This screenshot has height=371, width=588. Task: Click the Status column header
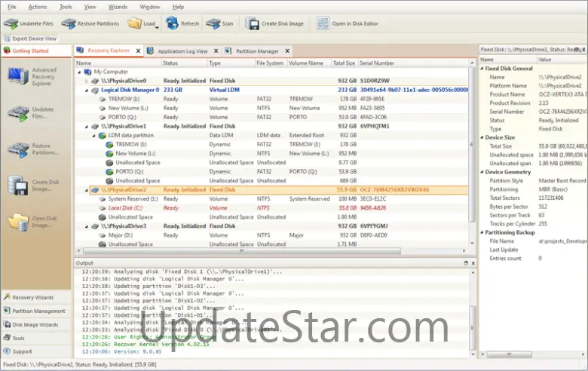184,63
